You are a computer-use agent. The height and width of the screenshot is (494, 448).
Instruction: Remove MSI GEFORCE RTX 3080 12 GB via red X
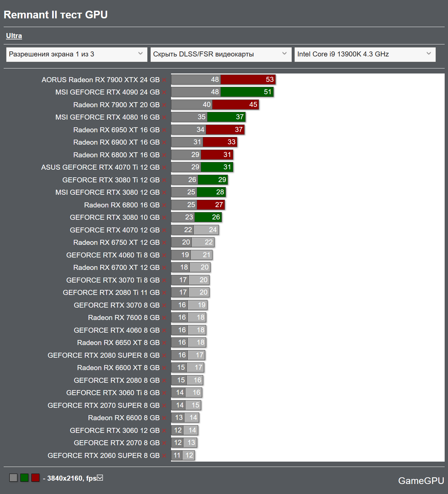164,193
